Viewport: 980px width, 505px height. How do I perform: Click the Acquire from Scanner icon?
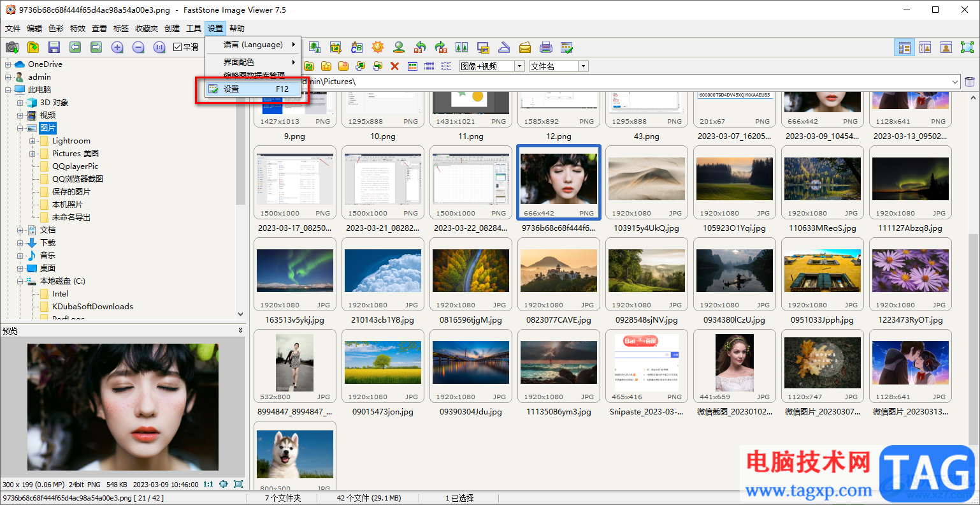click(x=504, y=47)
